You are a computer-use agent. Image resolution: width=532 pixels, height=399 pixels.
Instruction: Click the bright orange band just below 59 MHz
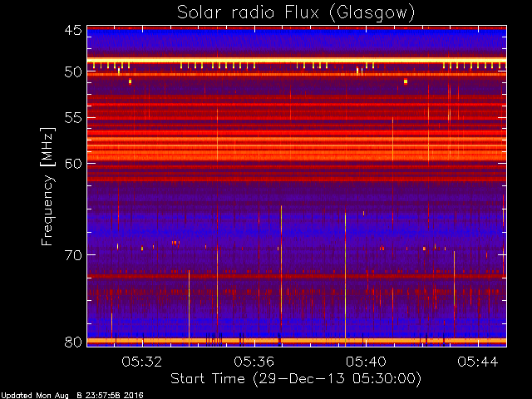tap(297, 157)
